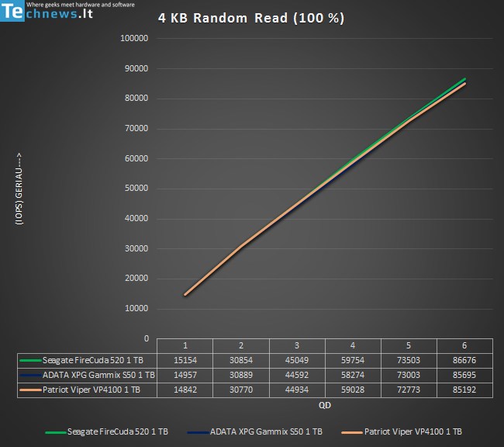Click the column header '1' in data table
The width and height of the screenshot is (504, 447).
pyautogui.click(x=185, y=345)
